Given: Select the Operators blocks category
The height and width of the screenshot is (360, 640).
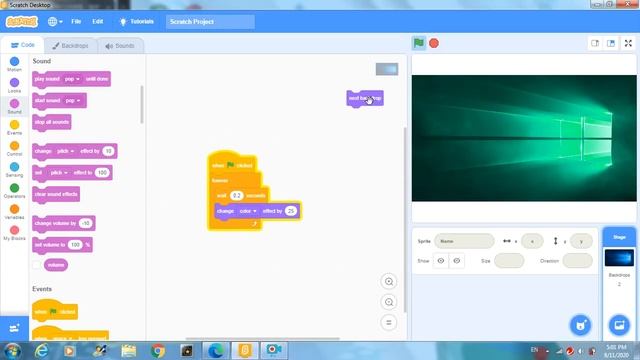Looking at the screenshot, I should 14,191.
